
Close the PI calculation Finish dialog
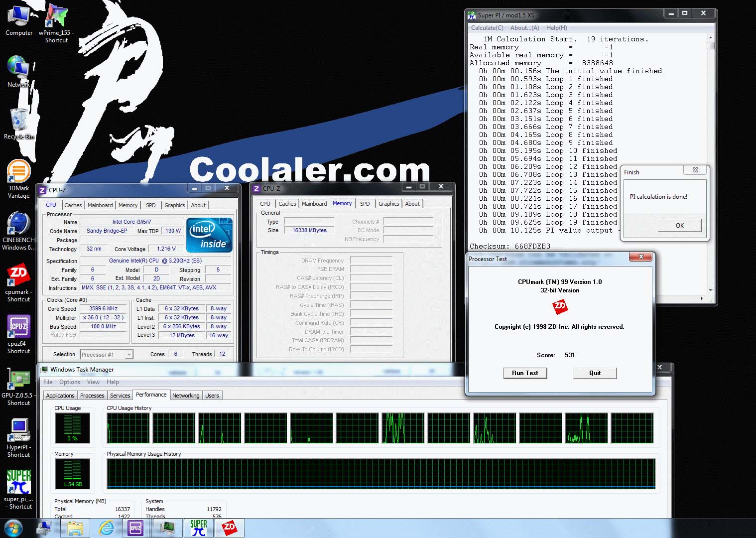click(x=695, y=170)
